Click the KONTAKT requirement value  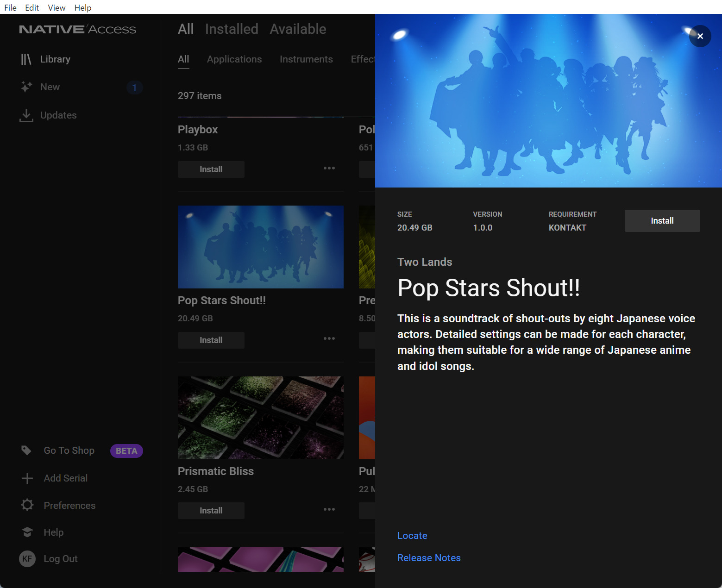tap(567, 228)
